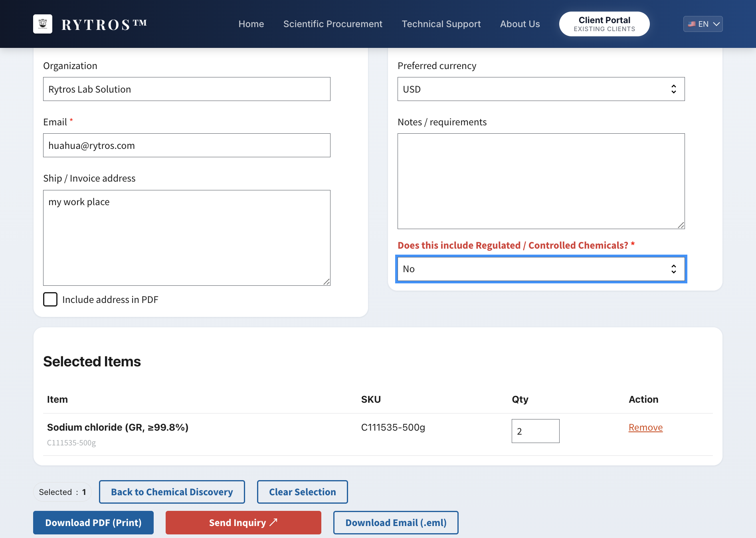Click the US flag language icon
This screenshot has width=756, height=538.
(692, 24)
